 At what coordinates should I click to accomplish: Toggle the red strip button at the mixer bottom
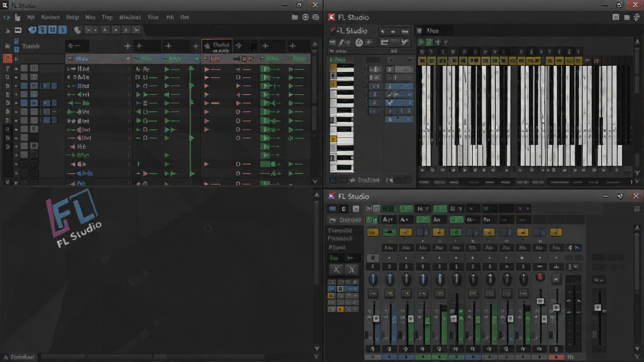point(556,358)
